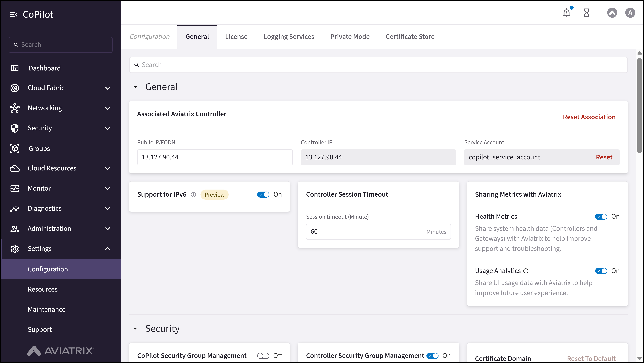Turn off the Health Metrics toggle

(x=601, y=217)
